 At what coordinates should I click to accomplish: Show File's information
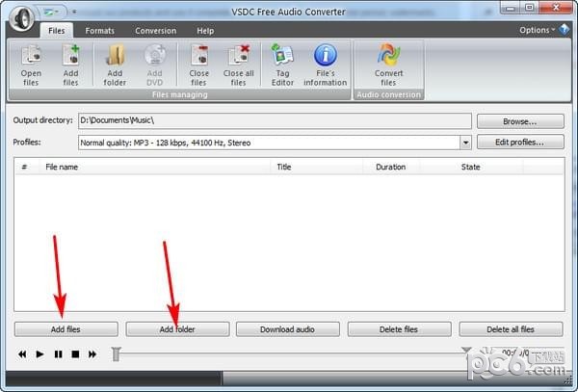tap(326, 65)
